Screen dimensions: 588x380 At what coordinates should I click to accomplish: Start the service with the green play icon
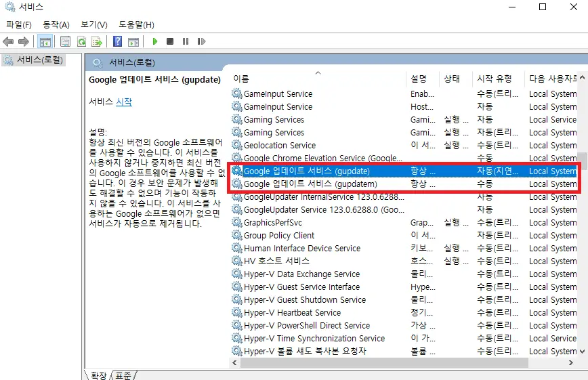155,41
